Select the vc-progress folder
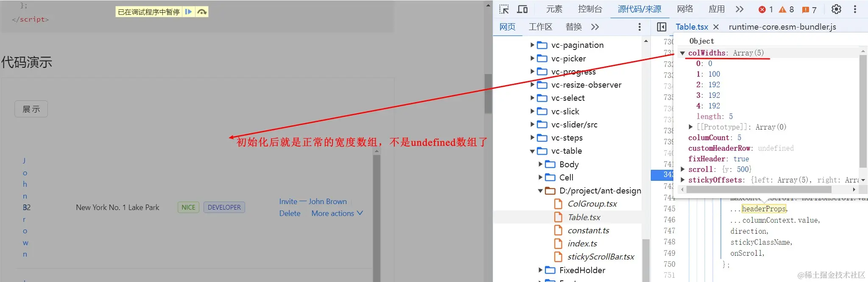Screen dimensions: 868x282 point(573,72)
